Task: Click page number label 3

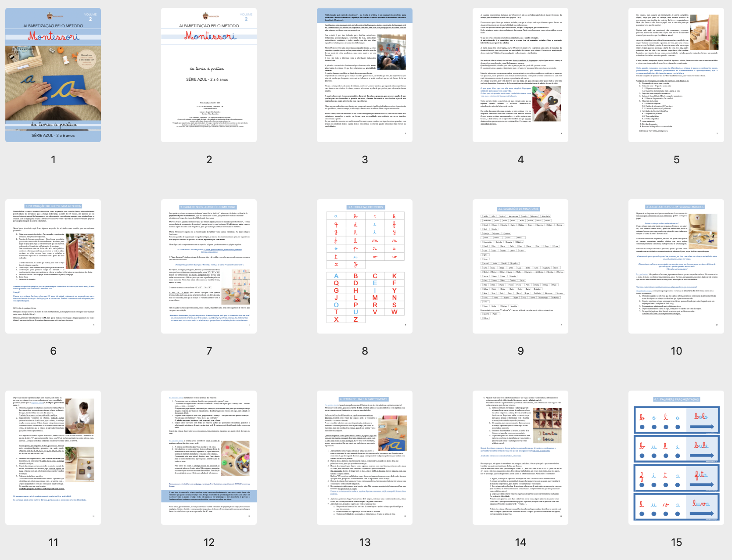Action: pyautogui.click(x=365, y=160)
